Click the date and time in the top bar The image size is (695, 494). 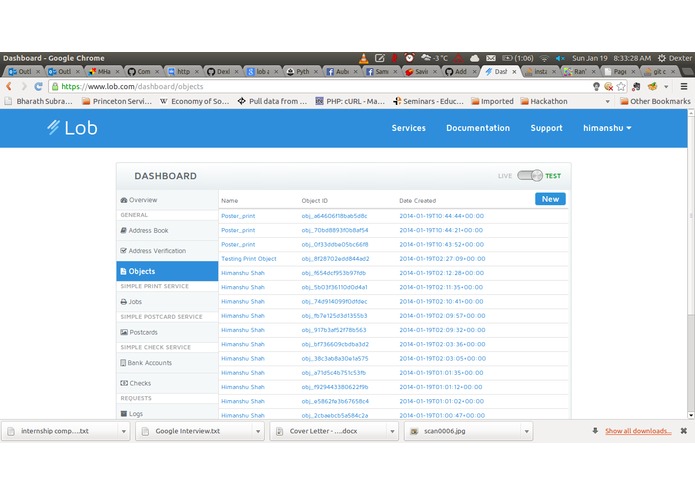(611, 58)
